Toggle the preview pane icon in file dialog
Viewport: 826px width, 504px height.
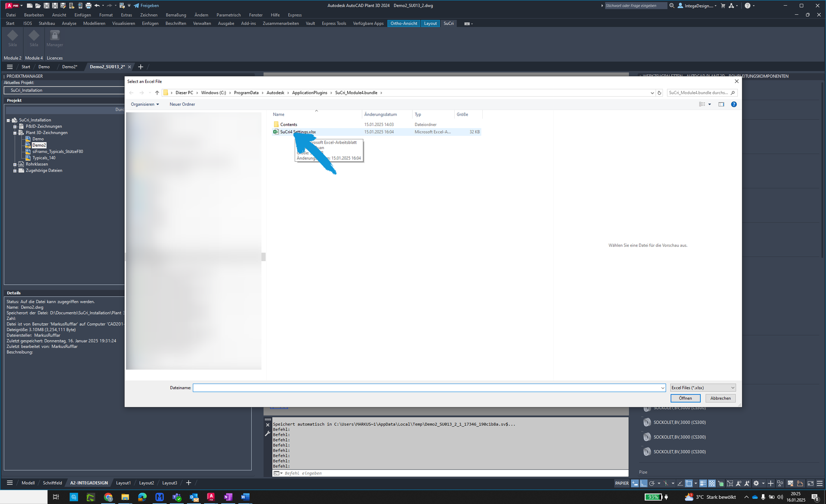point(721,104)
